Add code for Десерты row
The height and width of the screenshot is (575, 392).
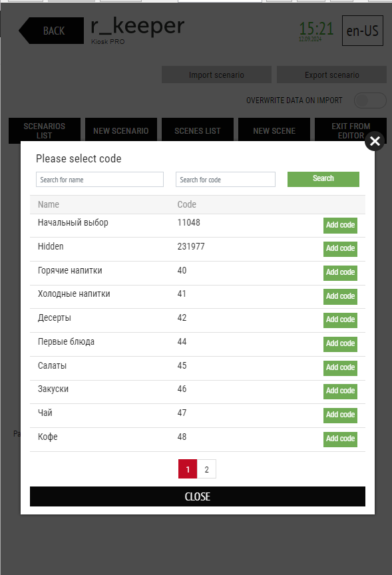tap(340, 319)
